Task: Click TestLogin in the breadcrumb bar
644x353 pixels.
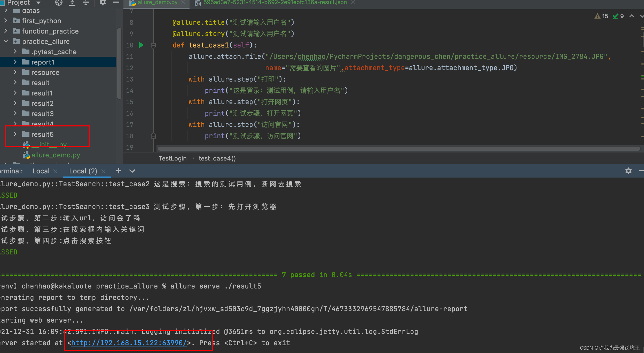Action: point(172,158)
